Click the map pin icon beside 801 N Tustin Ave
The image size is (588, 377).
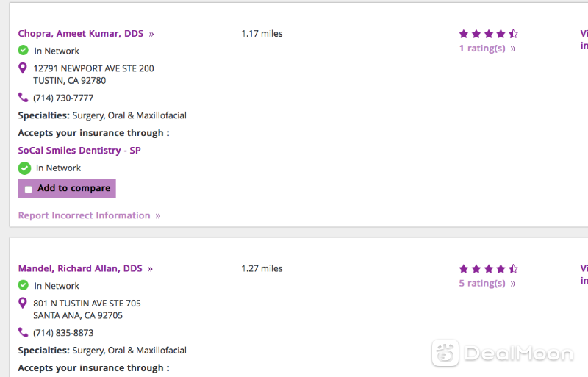pyautogui.click(x=23, y=303)
